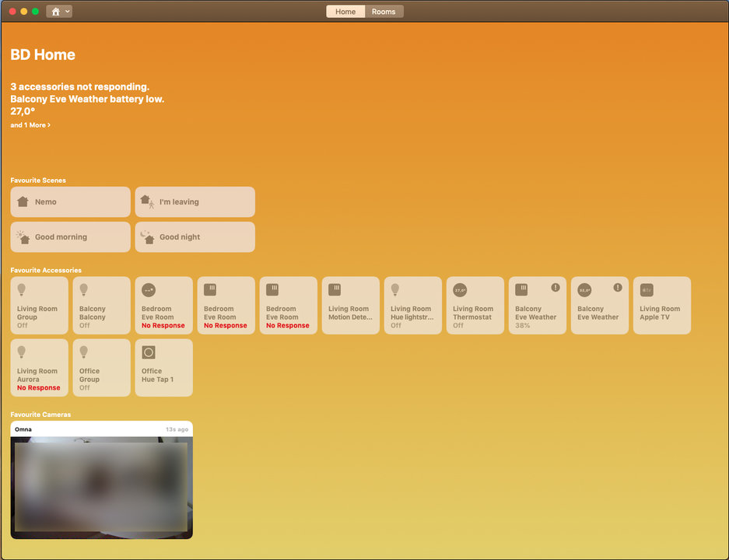Click the sun house icon of Good morning scene
This screenshot has width=729, height=560.
click(x=23, y=237)
